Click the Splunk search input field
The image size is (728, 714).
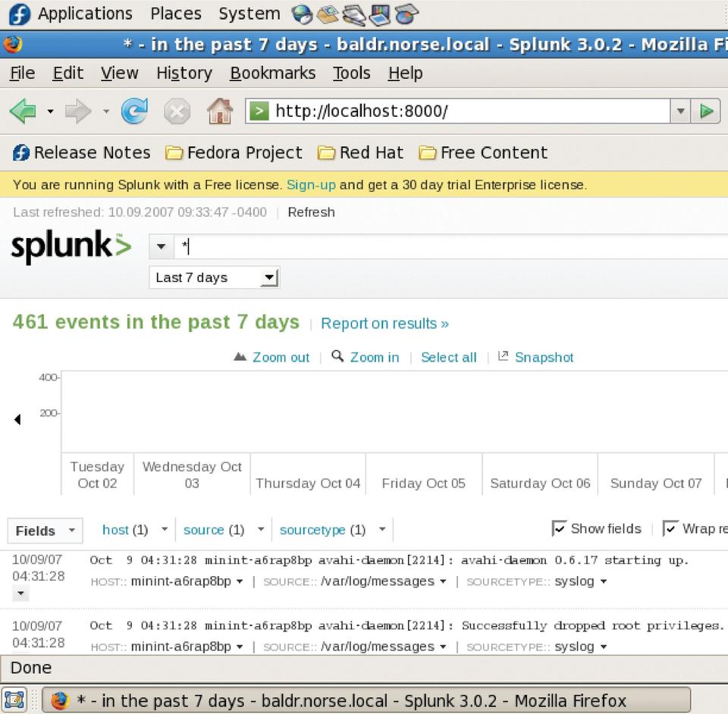pos(447,247)
